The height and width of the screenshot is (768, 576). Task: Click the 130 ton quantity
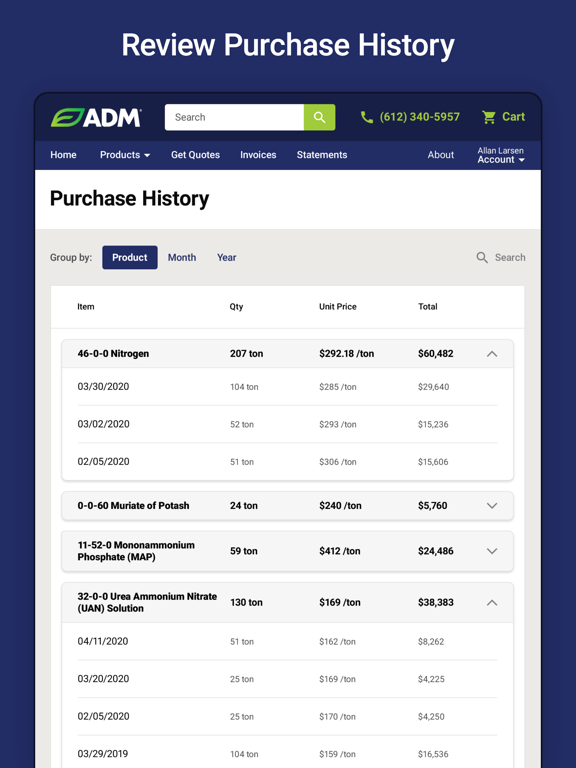click(x=246, y=602)
